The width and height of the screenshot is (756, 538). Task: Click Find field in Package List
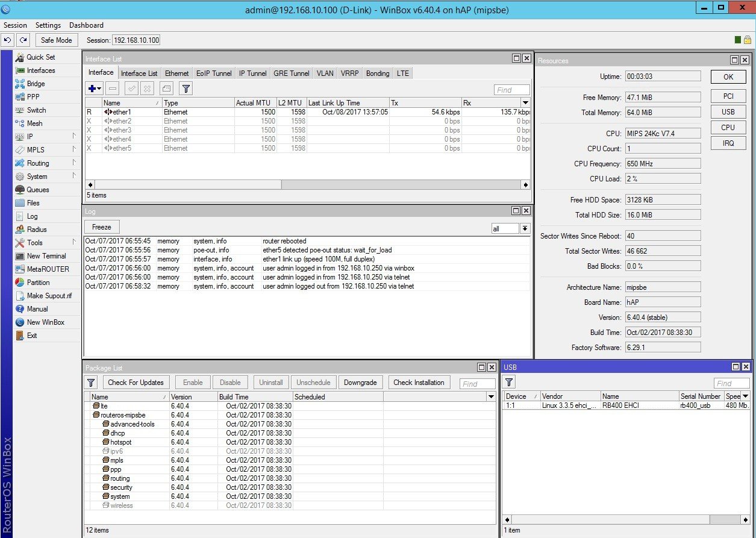tap(477, 384)
